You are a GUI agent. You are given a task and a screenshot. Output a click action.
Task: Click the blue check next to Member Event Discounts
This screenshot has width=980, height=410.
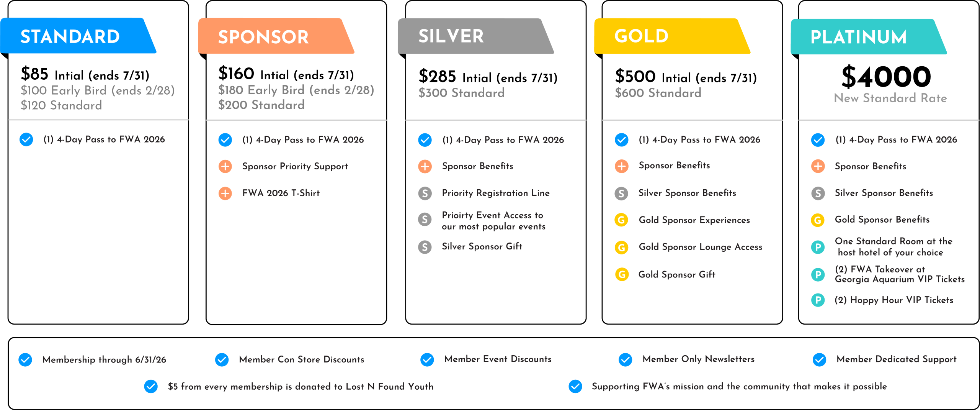[427, 360]
